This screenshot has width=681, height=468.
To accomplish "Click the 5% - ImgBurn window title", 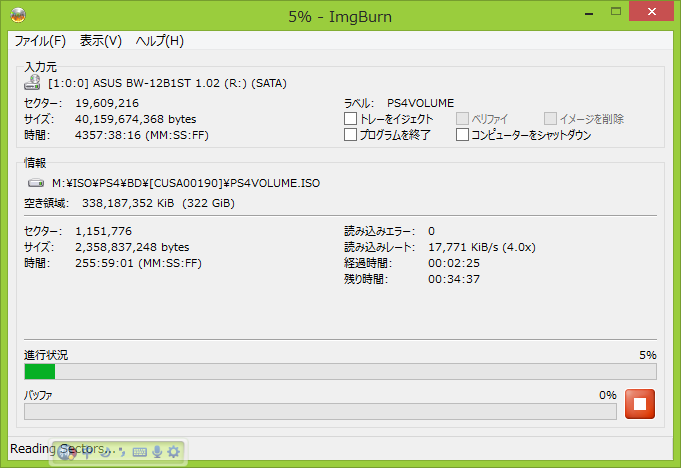I will point(340,16).
